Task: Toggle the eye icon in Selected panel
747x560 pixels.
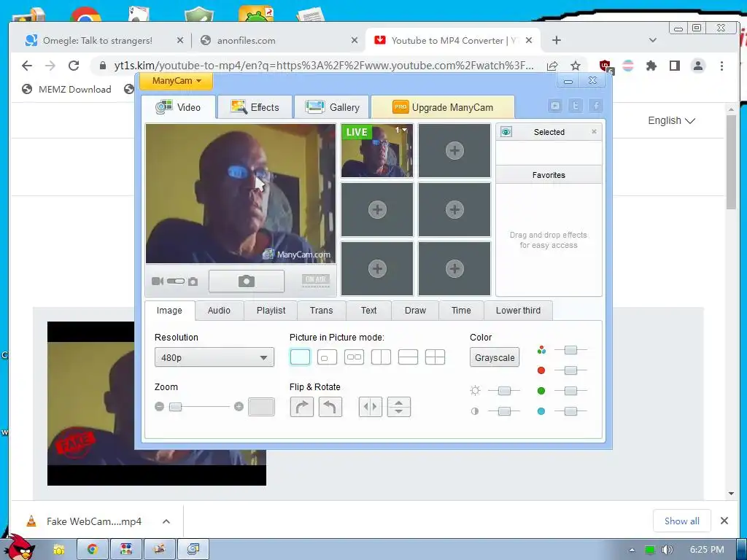Action: (x=506, y=132)
